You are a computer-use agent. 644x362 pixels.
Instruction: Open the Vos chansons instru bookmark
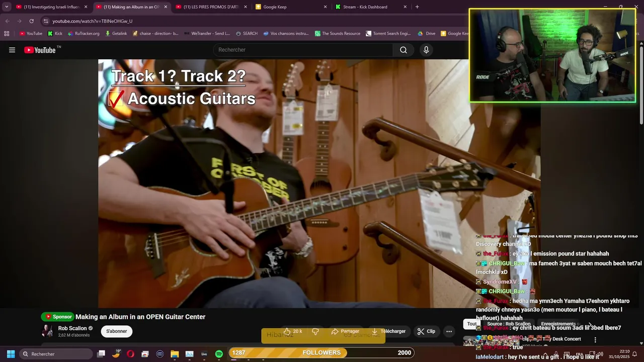click(x=285, y=34)
